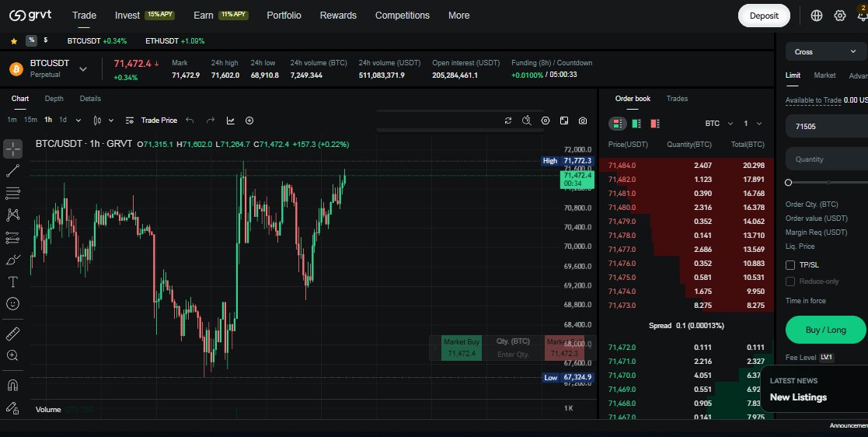Show asks-only order book view
Image resolution: width=868 pixels, height=437 pixels.
pos(655,124)
